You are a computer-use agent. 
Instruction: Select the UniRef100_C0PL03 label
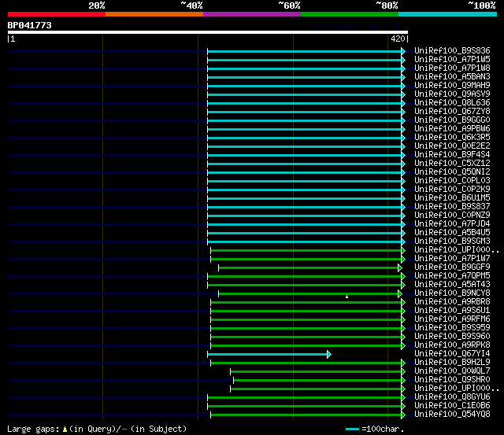click(452, 181)
